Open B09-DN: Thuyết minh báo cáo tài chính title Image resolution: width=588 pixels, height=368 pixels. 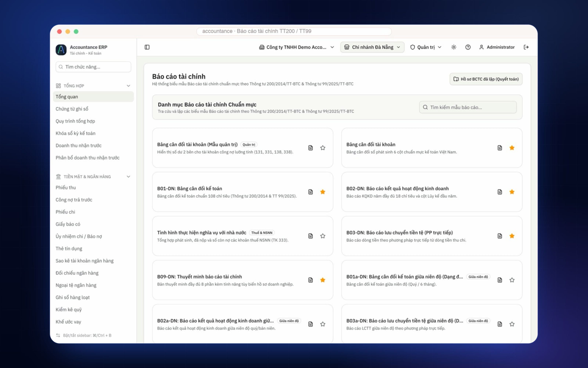pyautogui.click(x=200, y=277)
